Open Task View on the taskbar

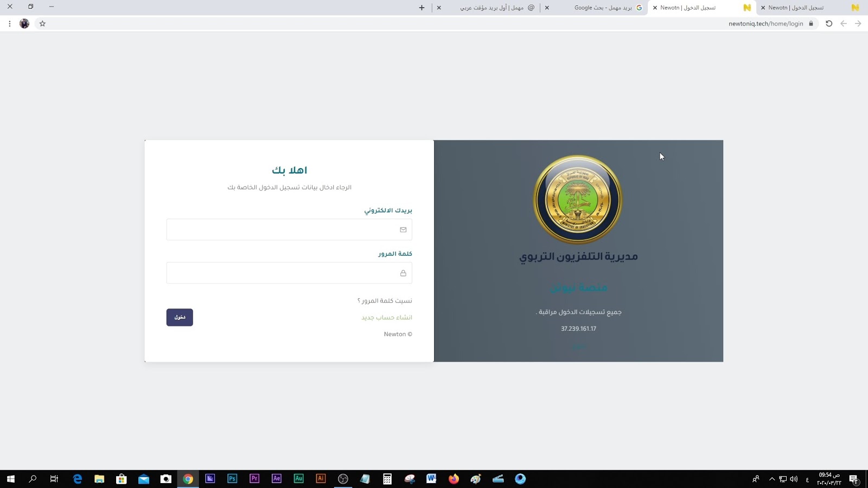[x=54, y=479]
